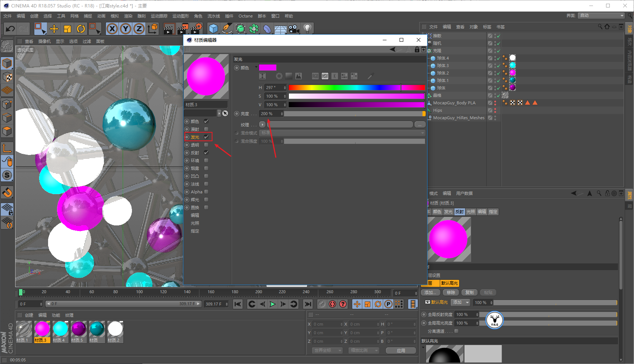The image size is (634, 364).
Task: Expand the 纹理 texture arrow button
Action: pyautogui.click(x=262, y=124)
